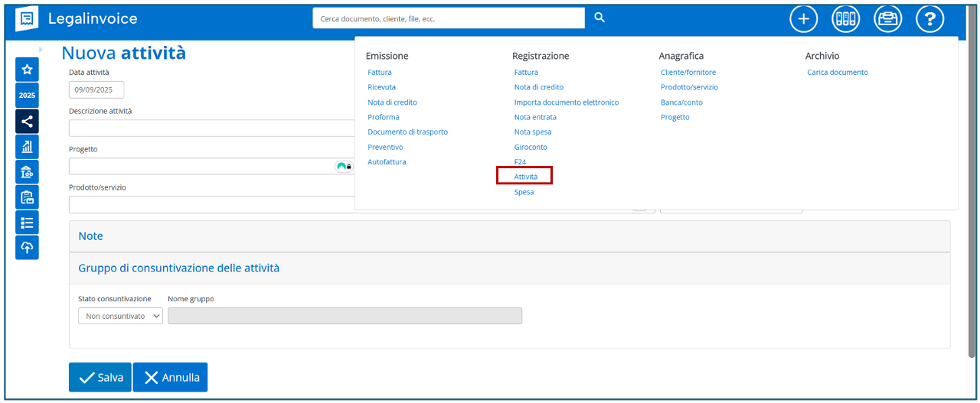Open the binders archive icon in header
Screen dimensions: 980x403
(x=845, y=19)
